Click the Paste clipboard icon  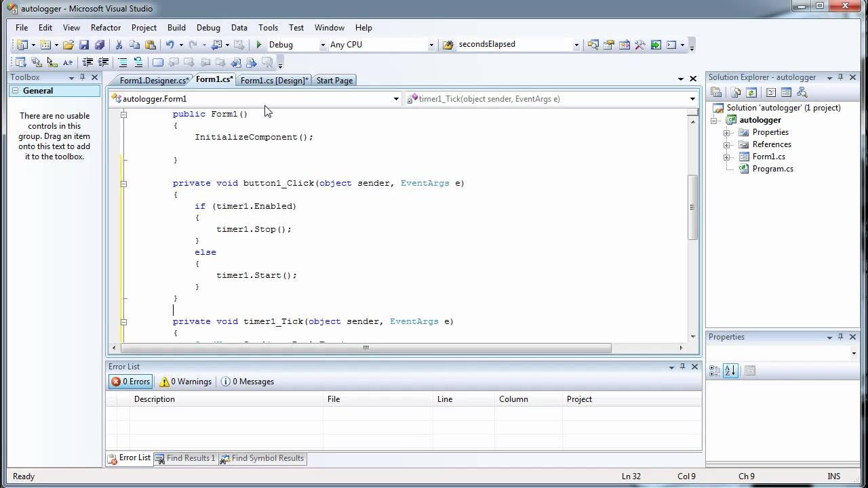150,45
